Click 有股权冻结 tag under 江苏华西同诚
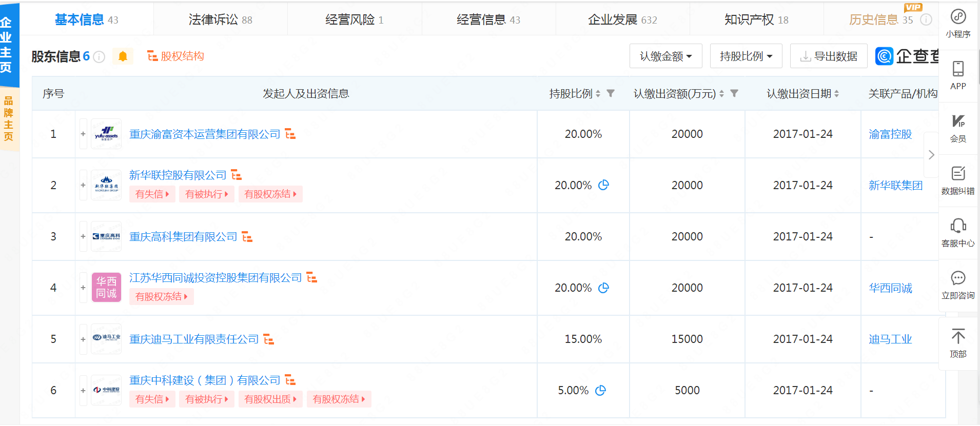The height and width of the screenshot is (426, 980). 161,297
